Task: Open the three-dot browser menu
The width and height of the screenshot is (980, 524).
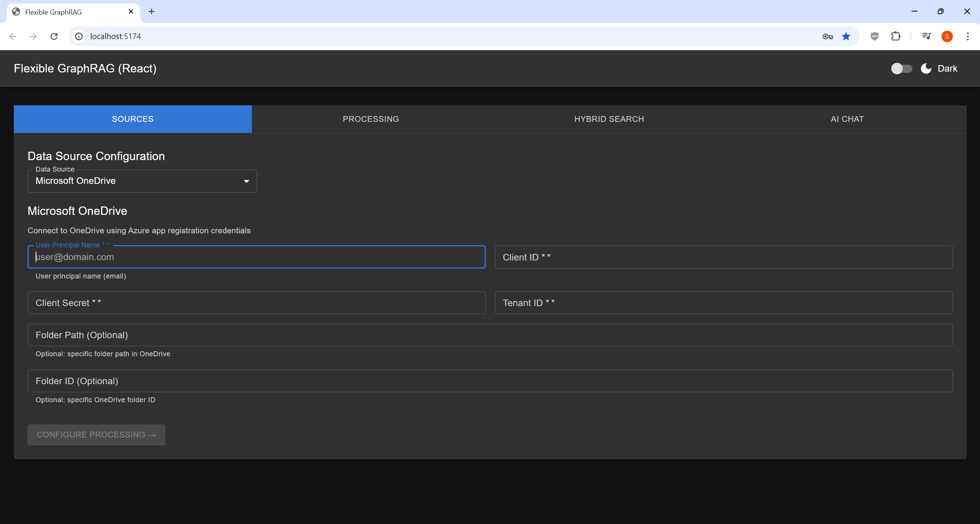Action: pyautogui.click(x=968, y=36)
